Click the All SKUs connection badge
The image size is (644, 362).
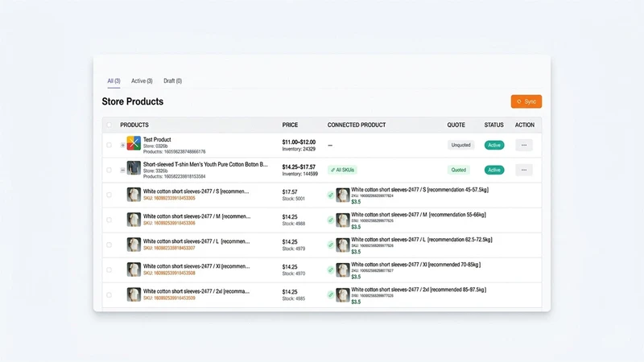342,170
